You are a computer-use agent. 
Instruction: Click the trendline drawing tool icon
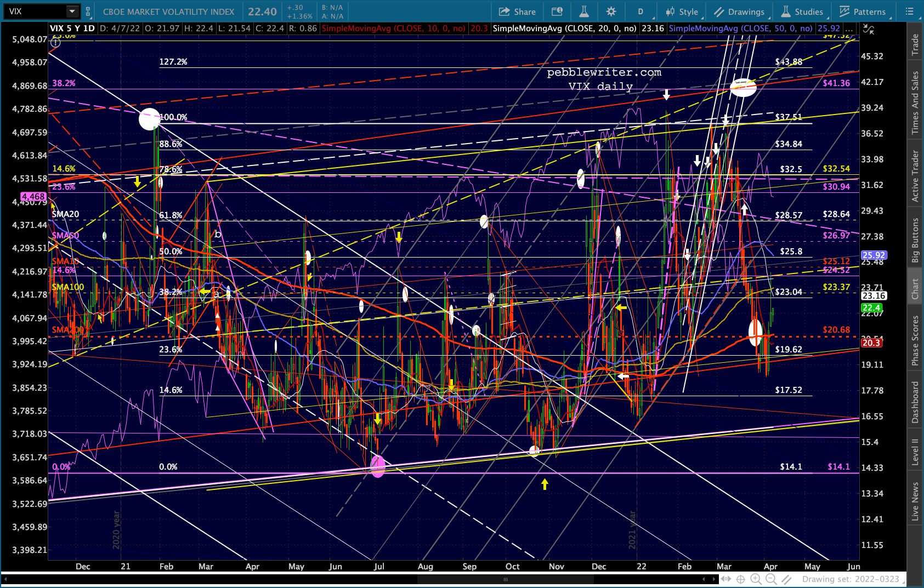[x=786, y=579]
